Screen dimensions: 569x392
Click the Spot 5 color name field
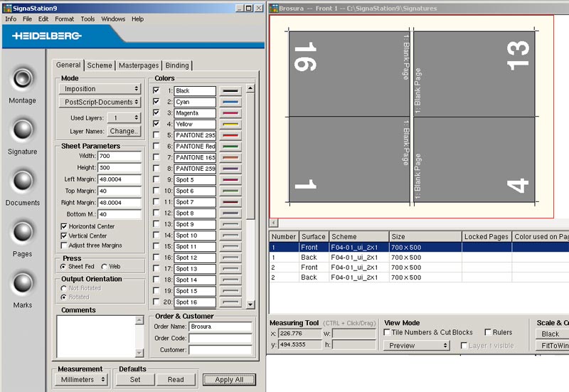point(195,180)
